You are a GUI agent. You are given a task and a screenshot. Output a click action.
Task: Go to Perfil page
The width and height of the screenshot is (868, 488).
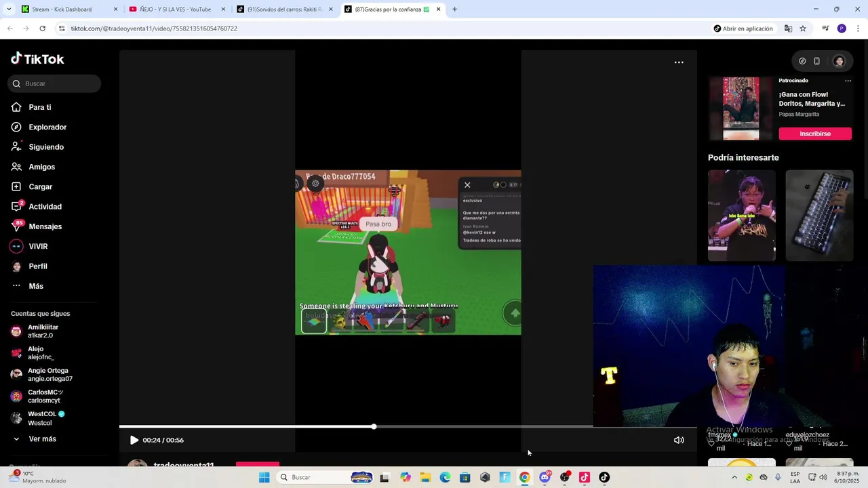[x=30, y=266]
